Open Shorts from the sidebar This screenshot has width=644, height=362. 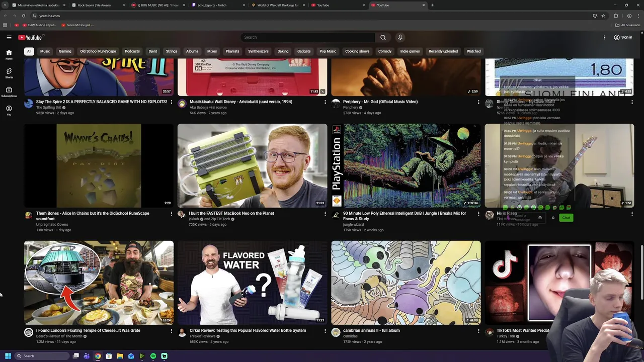tap(9, 73)
